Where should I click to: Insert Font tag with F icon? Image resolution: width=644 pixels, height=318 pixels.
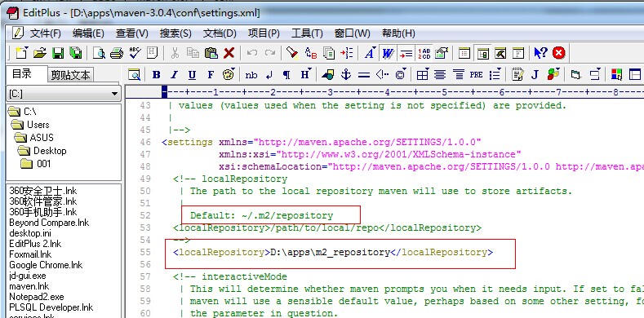(x=211, y=75)
